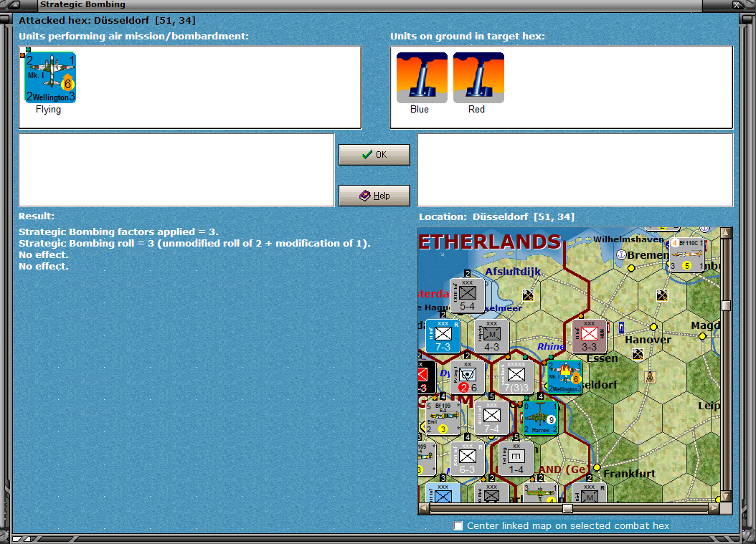This screenshot has width=756, height=544.
Task: Open Help for Strategic Bombing
Action: coord(374,196)
